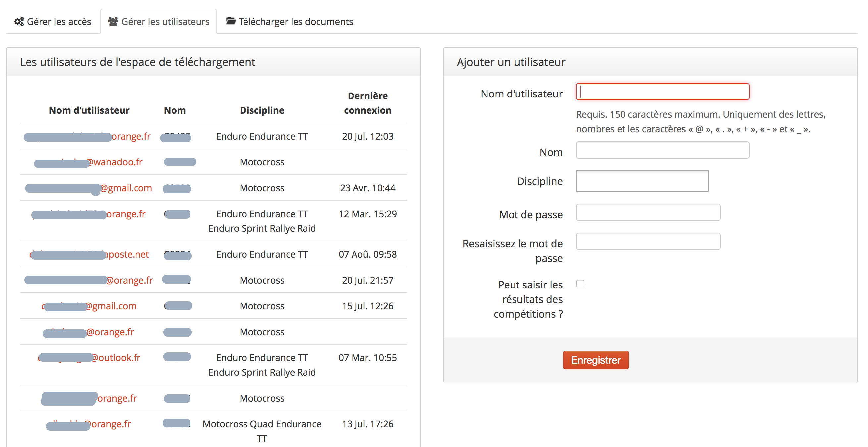Screen dimensions: 868x447
Task: Click the 07 Aoû. 09:58 date cell
Action: pyautogui.click(x=367, y=255)
